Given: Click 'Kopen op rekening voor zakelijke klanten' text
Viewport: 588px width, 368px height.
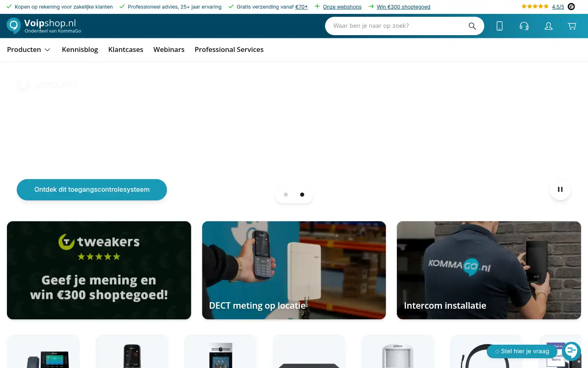Looking at the screenshot, I should pos(64,7).
